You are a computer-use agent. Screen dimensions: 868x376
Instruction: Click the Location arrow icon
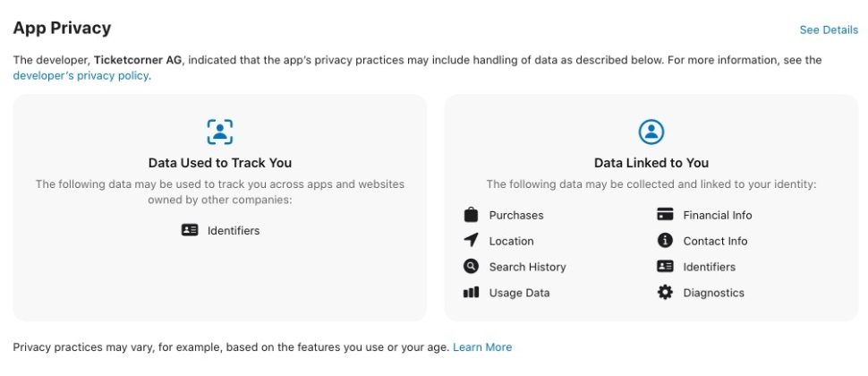pos(471,241)
